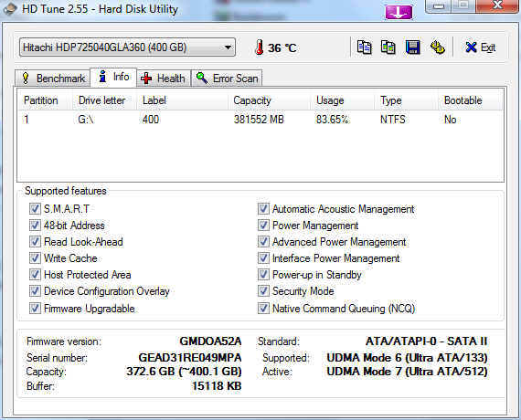Click the copy screenshot to clipboard icon
Screen dimensions: 521x420
pos(388,47)
